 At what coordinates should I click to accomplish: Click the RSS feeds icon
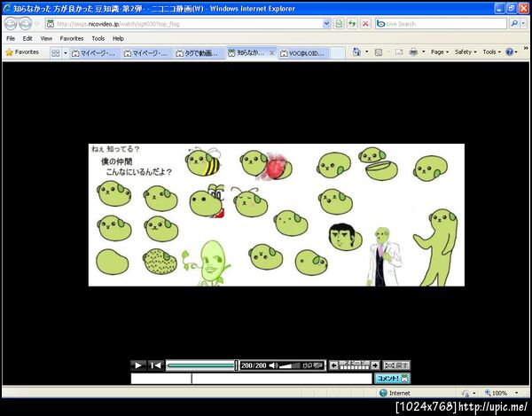click(x=379, y=52)
